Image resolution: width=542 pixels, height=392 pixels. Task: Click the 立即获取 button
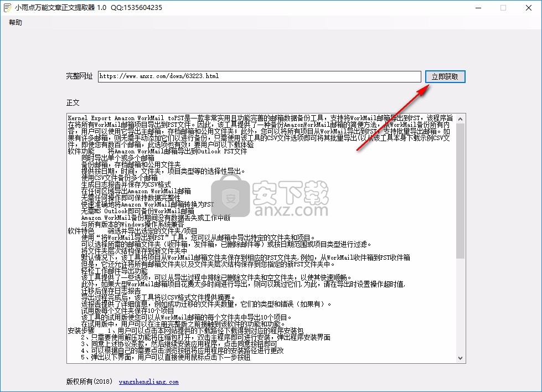(445, 77)
